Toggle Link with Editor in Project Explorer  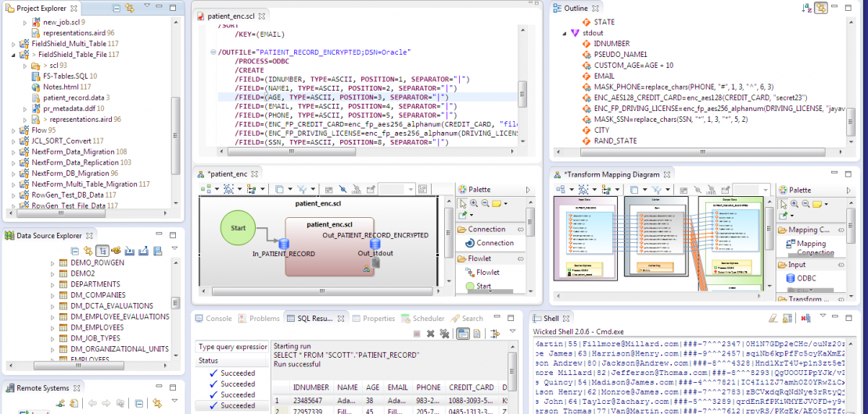(x=130, y=9)
